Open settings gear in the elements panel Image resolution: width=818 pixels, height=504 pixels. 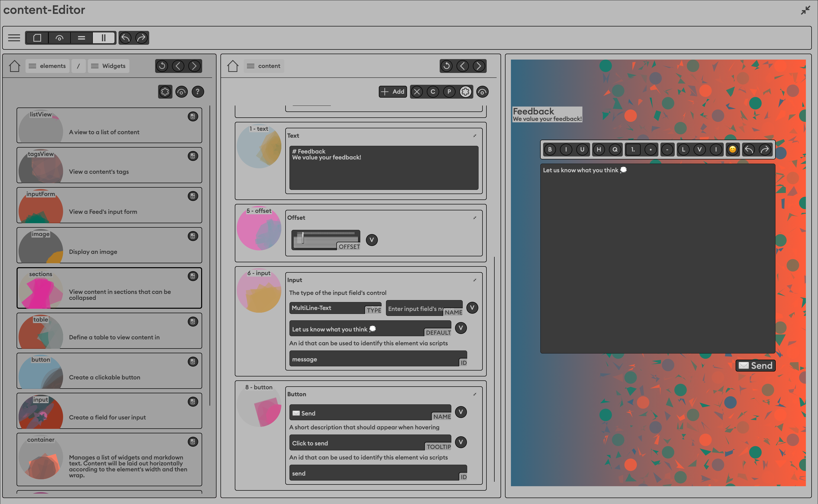[x=165, y=92]
